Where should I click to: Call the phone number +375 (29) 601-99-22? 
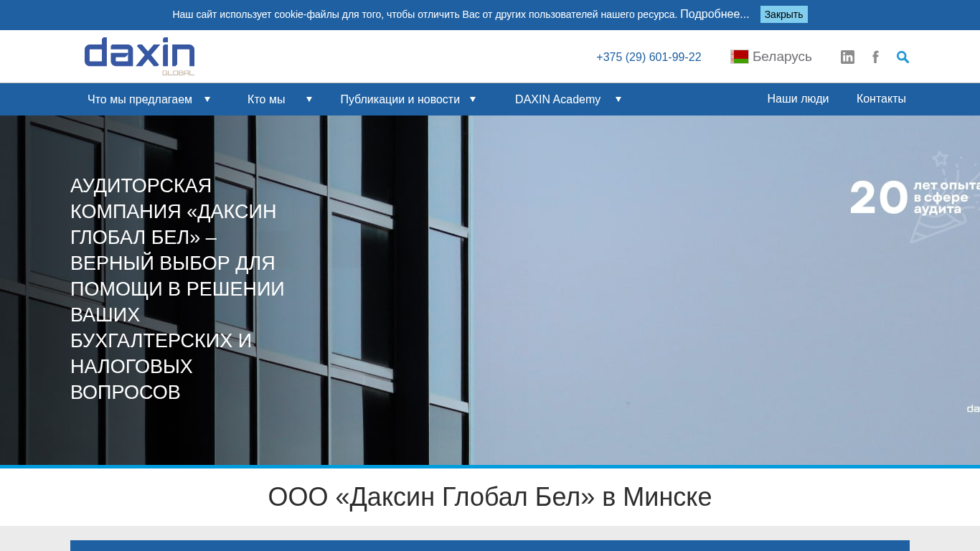649,57
